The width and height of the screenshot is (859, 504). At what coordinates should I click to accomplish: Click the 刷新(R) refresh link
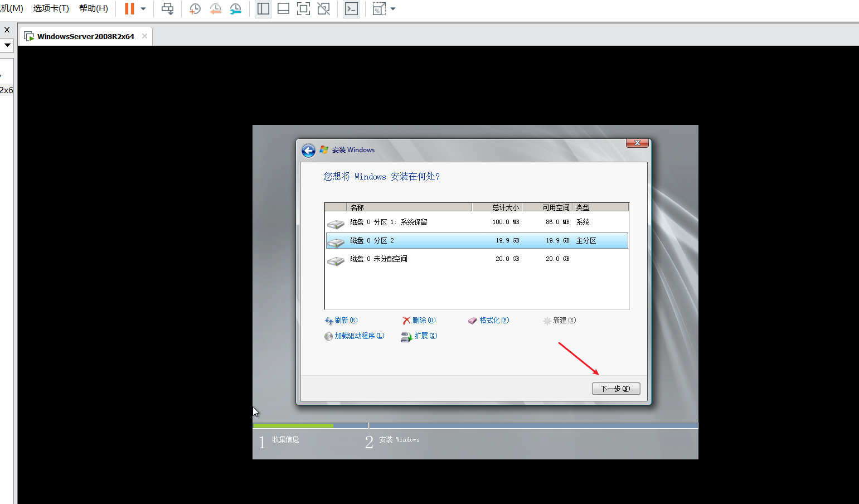pos(346,320)
